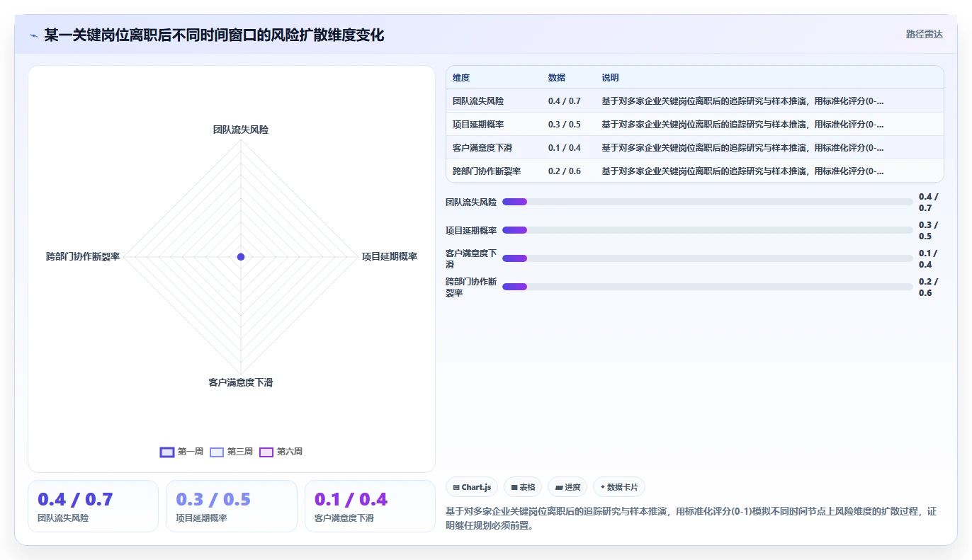The width and height of the screenshot is (972, 560).
Task: Click the 跨部门协作断裂率 progress bar
Action: click(708, 287)
